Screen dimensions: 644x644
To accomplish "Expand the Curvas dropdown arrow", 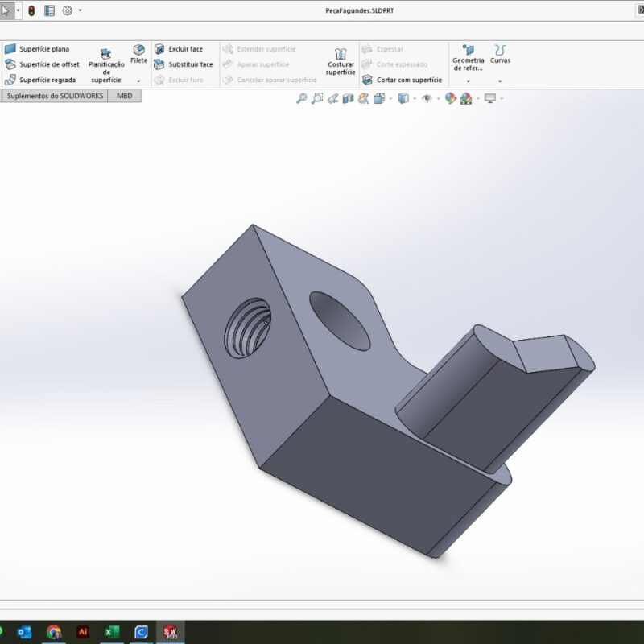I will point(500,81).
